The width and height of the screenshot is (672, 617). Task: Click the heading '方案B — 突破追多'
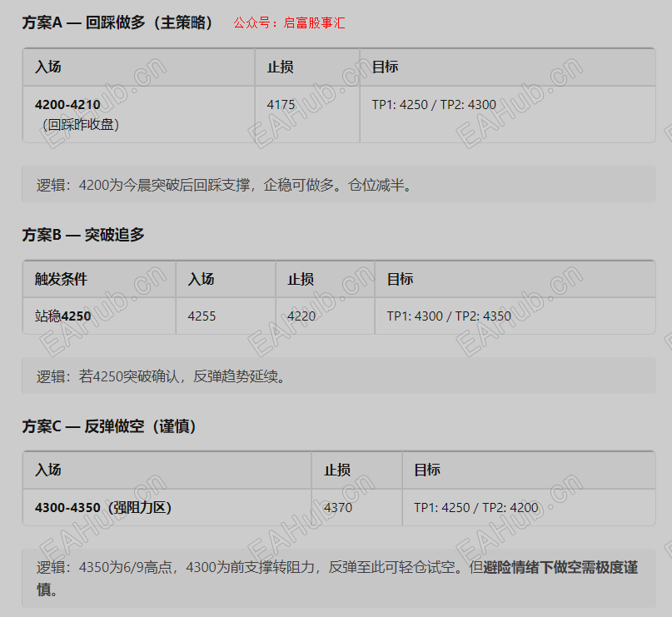click(x=83, y=235)
